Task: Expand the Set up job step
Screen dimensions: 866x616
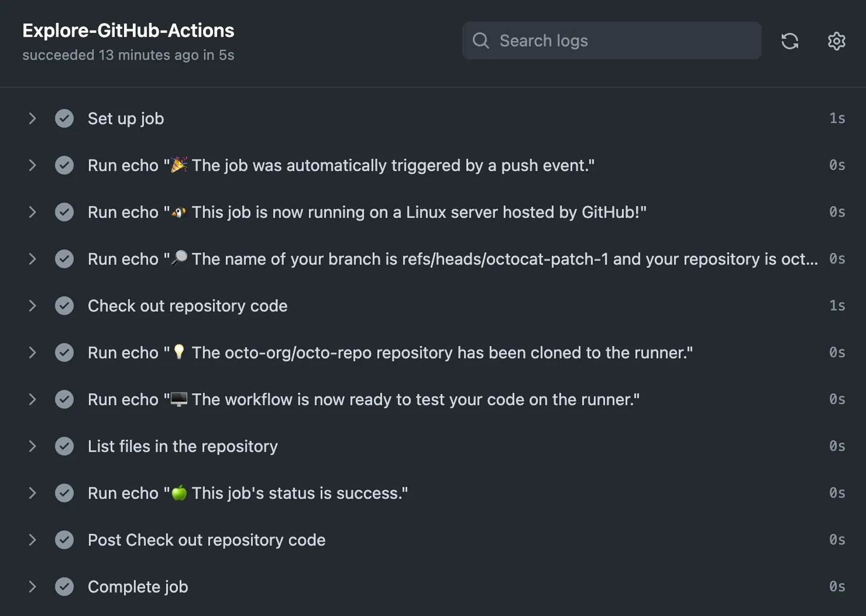Action: point(32,119)
